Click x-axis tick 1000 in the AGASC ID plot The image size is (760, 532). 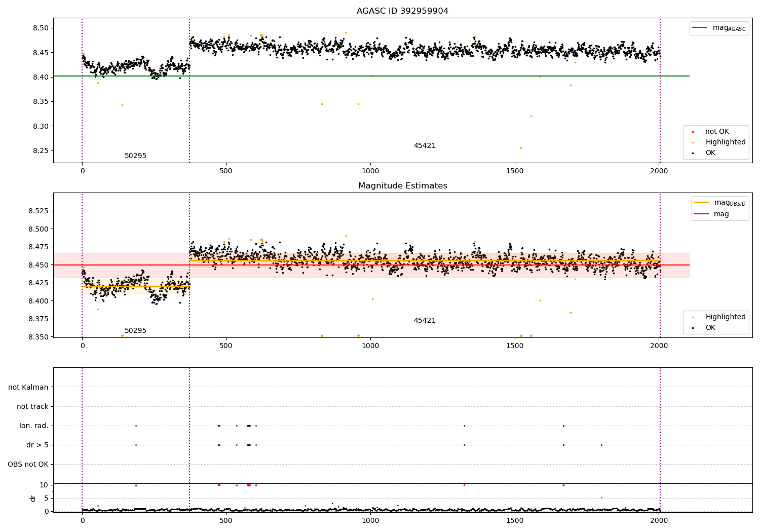pos(370,171)
